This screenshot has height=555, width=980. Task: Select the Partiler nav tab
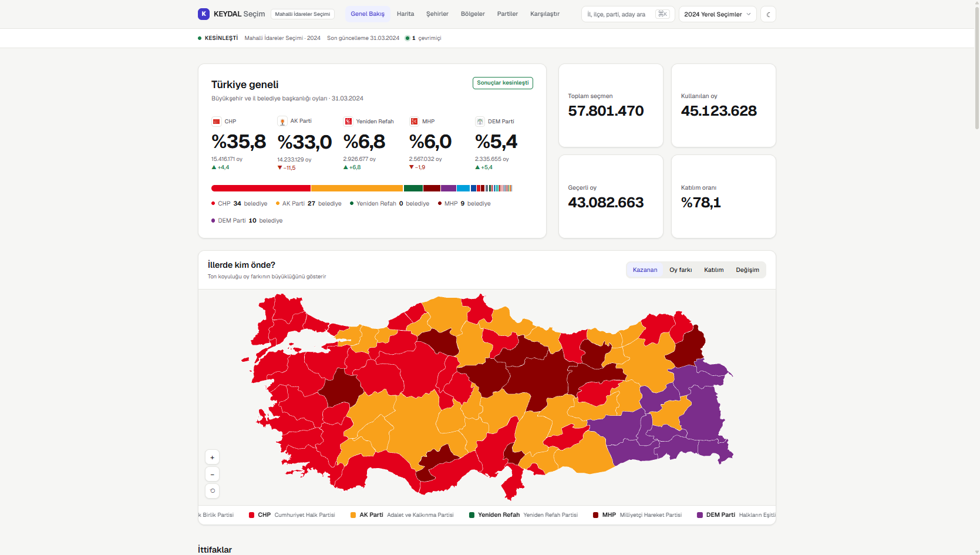point(507,14)
